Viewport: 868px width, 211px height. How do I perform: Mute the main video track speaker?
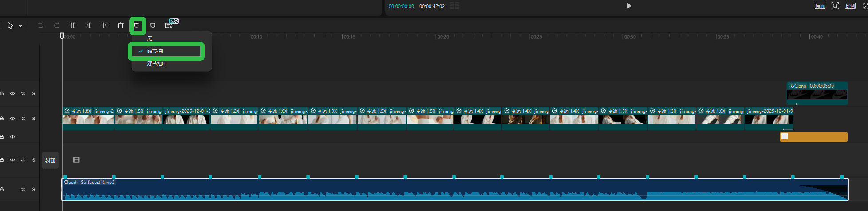tap(23, 119)
